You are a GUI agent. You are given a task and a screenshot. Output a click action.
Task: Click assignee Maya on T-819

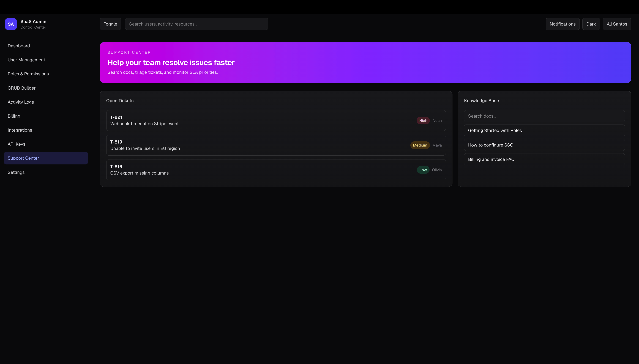point(437,145)
